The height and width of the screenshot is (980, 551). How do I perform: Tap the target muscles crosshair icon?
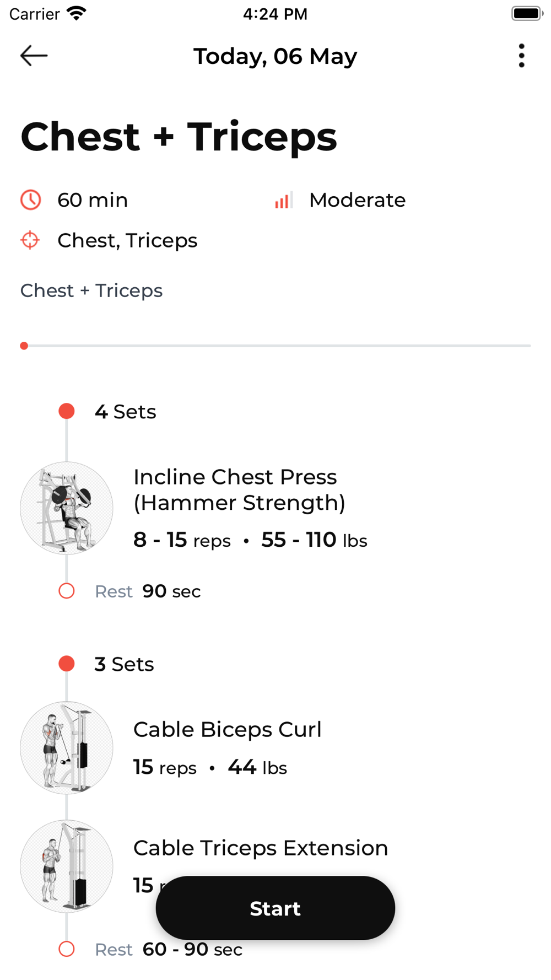click(x=30, y=240)
